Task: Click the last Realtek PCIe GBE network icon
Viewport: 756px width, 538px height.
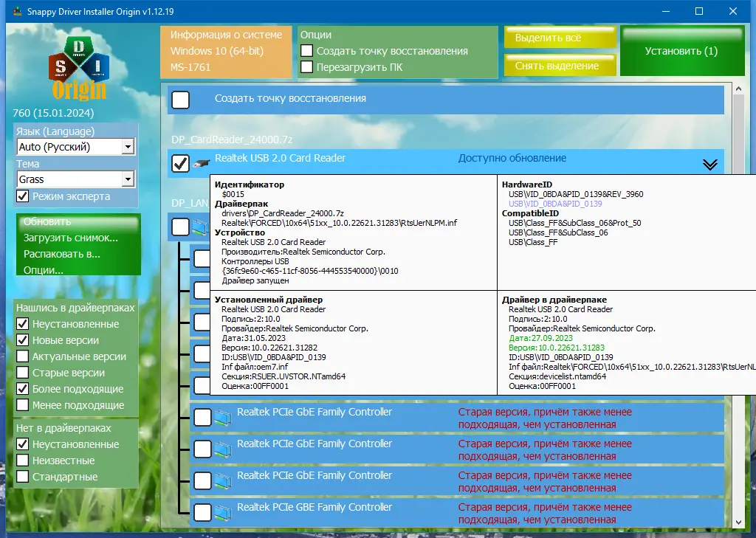Action: [223, 512]
